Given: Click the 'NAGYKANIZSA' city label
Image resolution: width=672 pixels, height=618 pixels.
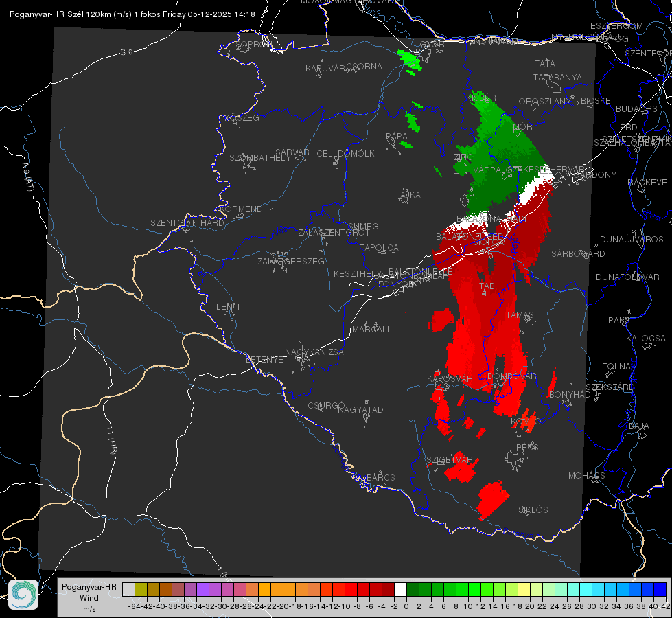Looking at the screenshot, I should coord(314,352).
